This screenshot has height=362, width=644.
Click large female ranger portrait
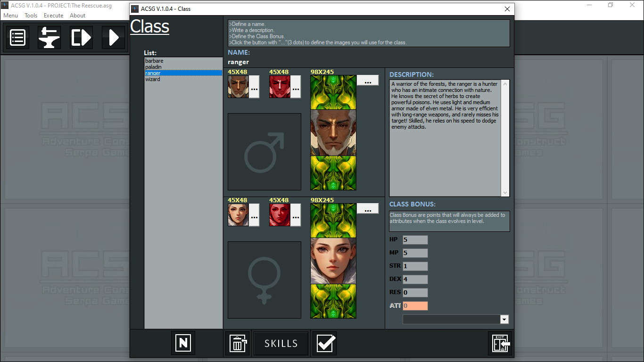click(x=333, y=261)
